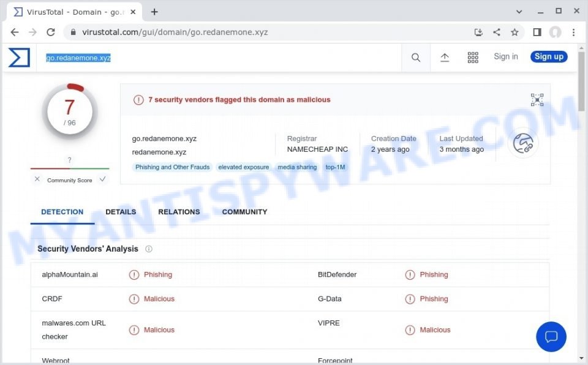This screenshot has width=588, height=365.
Task: Go back with the browser back arrow
Action: pyautogui.click(x=15, y=32)
